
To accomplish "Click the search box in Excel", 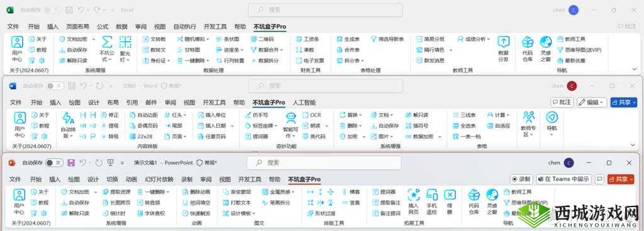I will [x=325, y=10].
